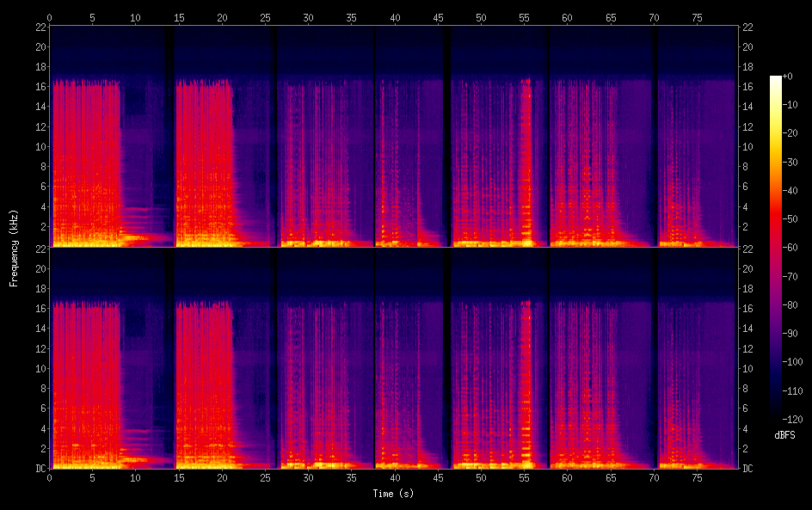Click 8 kHz label on lower channel's right axis
Image resolution: width=812 pixels, height=510 pixels.
748,389
